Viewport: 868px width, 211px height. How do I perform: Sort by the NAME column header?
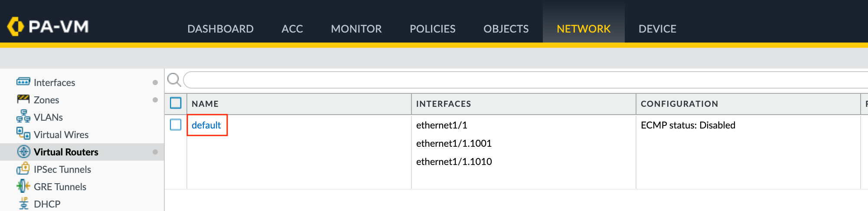click(205, 104)
